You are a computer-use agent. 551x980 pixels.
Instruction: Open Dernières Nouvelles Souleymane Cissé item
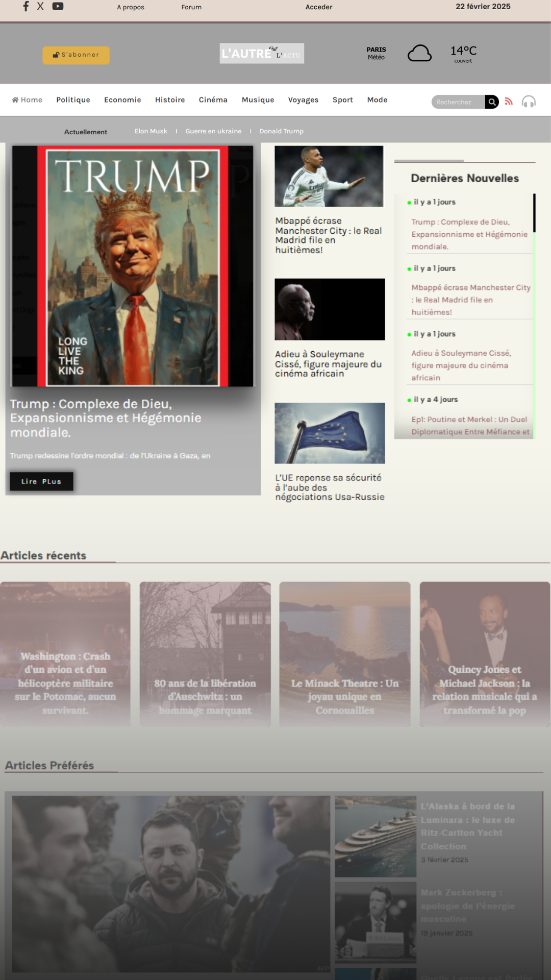coord(461,365)
